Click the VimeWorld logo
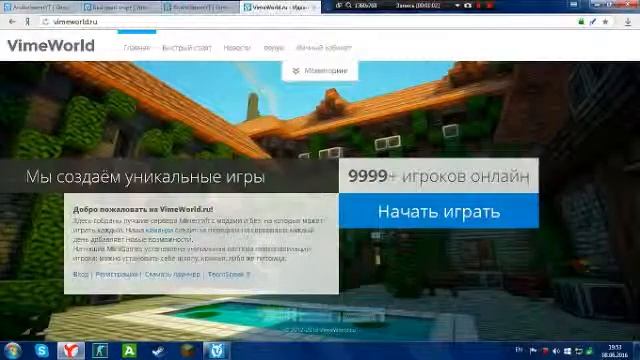Screen dimensions: 640x360 click(51, 45)
